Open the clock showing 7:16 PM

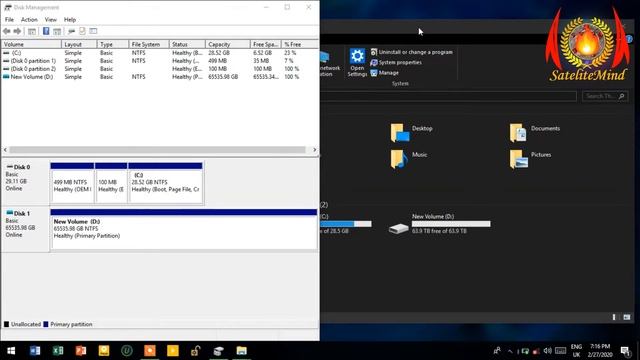(x=600, y=351)
